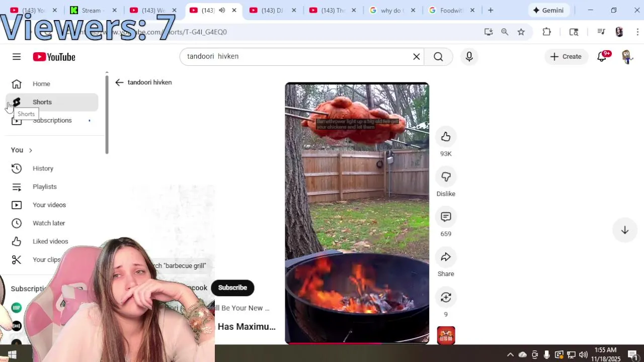The image size is (644, 362).
Task: Click the install app icon in address bar
Action: click(488, 32)
